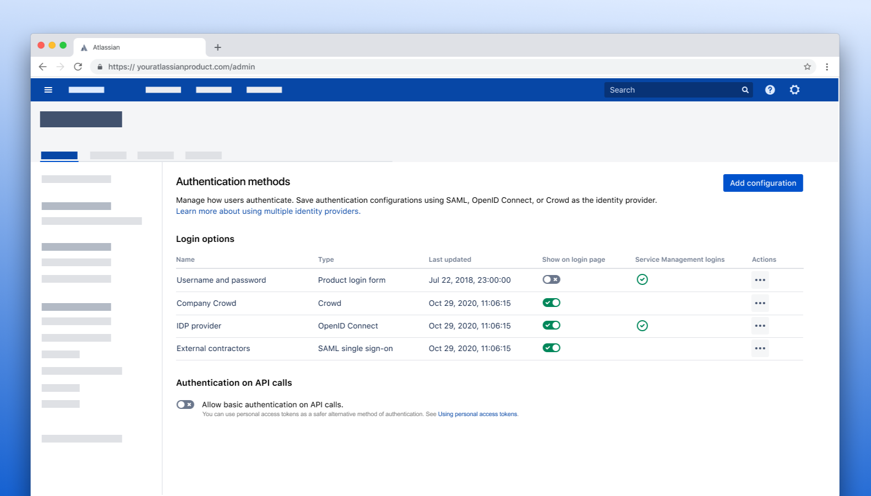Open actions menu for External contractors
Viewport: 871px width, 496px height.
pos(760,349)
